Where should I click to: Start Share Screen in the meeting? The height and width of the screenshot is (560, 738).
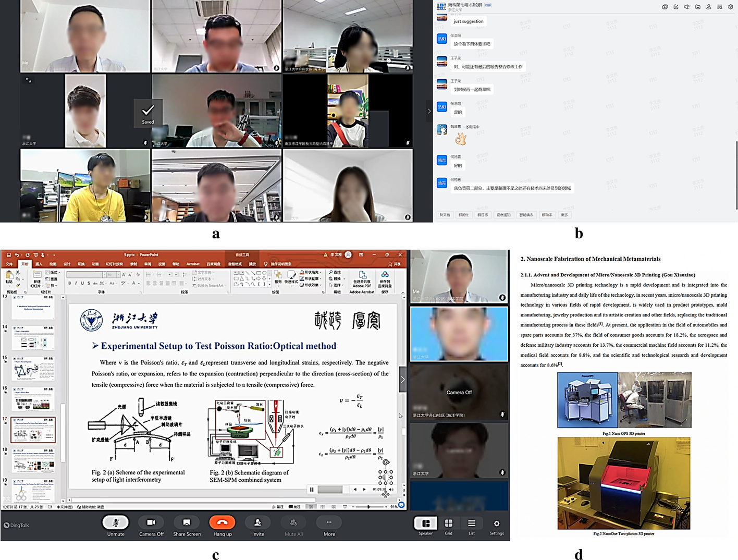tap(187, 522)
